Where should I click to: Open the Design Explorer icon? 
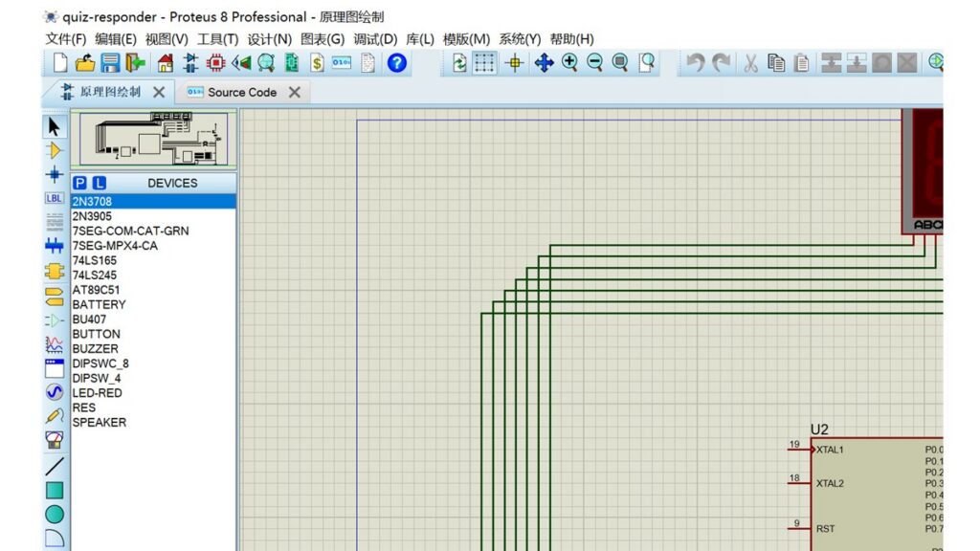click(x=266, y=63)
